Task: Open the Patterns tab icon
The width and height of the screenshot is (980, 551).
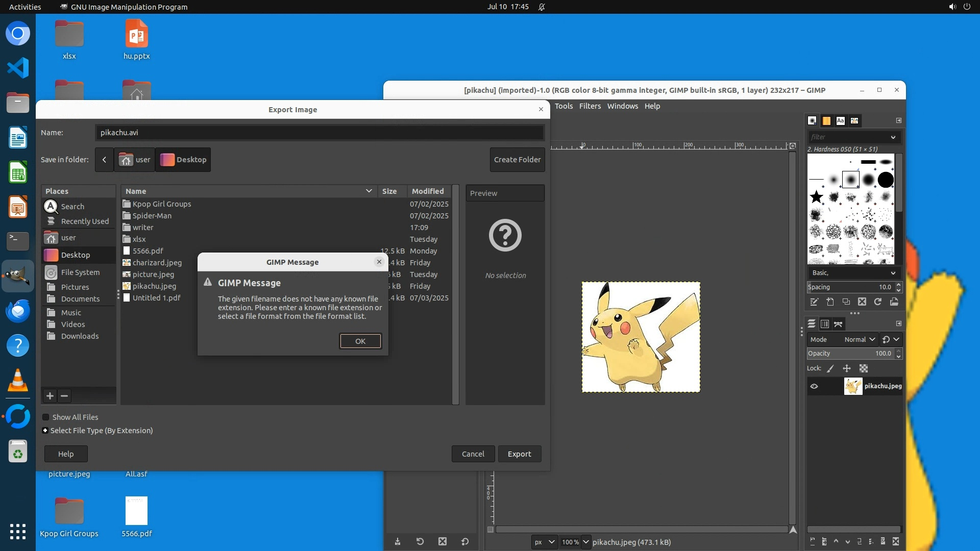Action: (826, 121)
